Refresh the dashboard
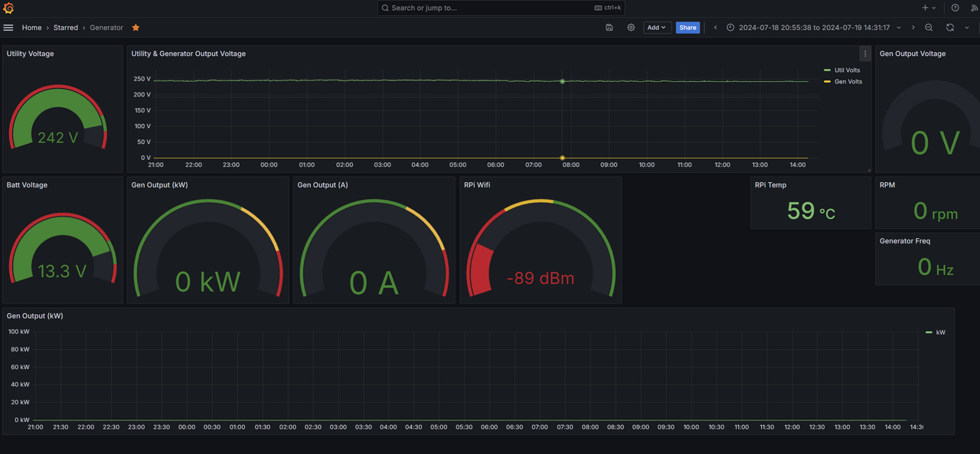Viewport: 980px width, 454px height. coord(950,28)
